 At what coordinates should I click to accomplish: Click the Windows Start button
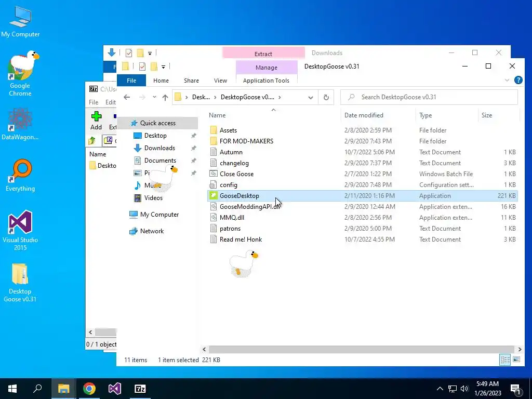pyautogui.click(x=12, y=389)
